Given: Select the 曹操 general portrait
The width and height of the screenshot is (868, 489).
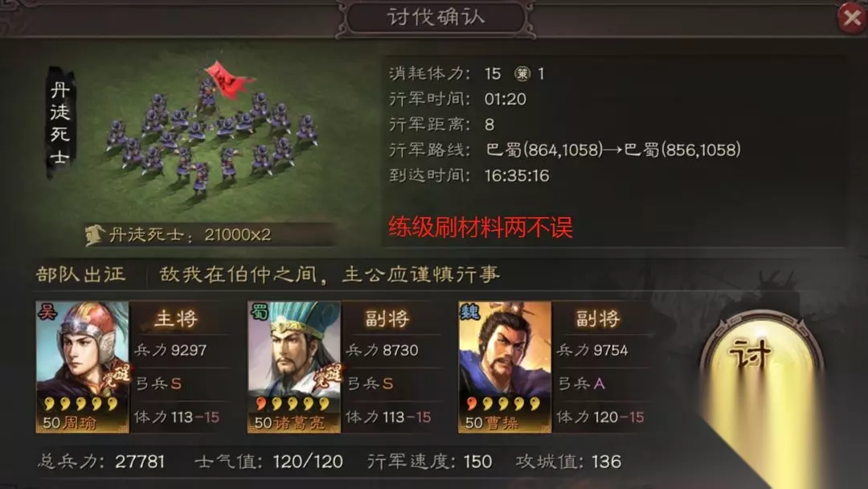Looking at the screenshot, I should tap(505, 367).
